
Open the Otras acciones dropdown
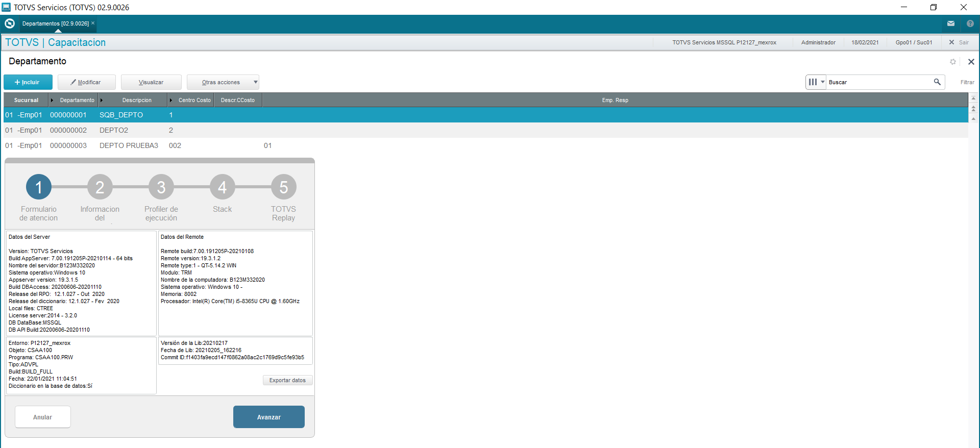point(223,82)
